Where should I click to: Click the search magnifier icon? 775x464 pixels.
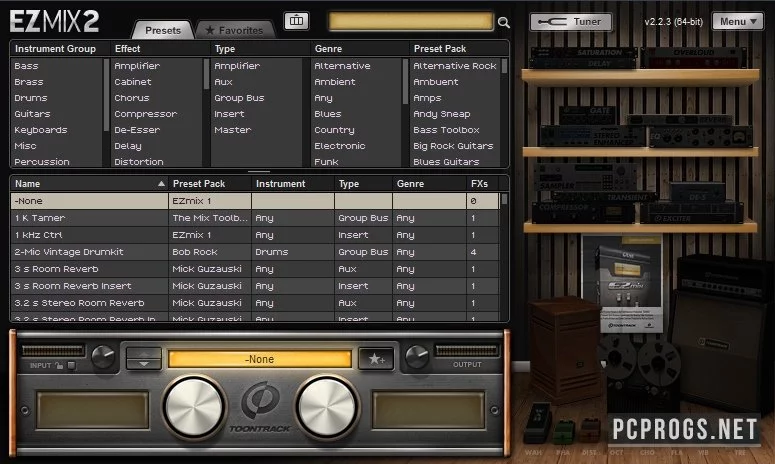(504, 22)
